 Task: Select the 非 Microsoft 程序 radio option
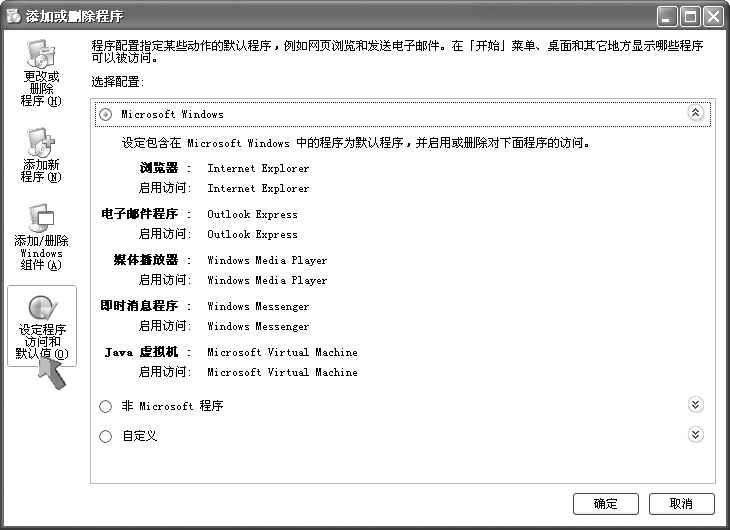[106, 406]
